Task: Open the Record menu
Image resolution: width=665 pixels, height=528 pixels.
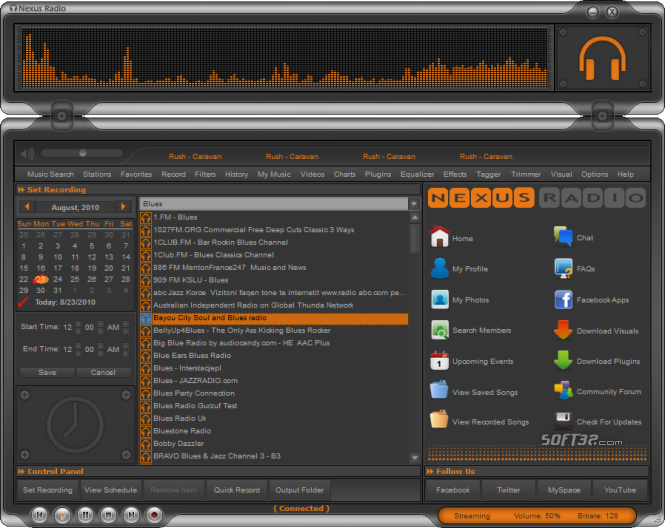Action: click(x=173, y=174)
